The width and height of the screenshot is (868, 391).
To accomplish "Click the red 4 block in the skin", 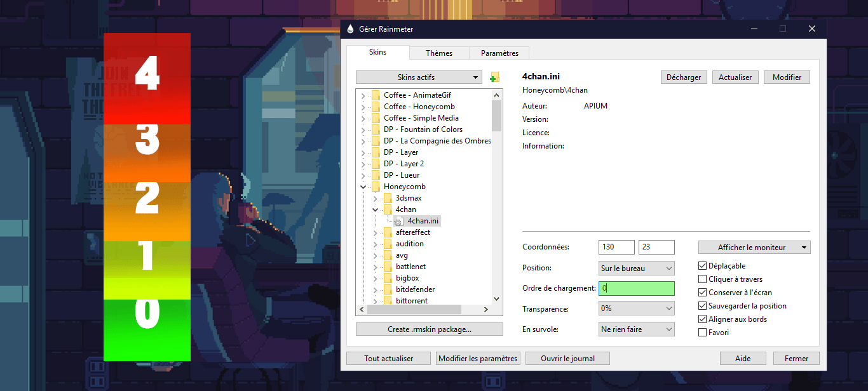I will tap(147, 77).
